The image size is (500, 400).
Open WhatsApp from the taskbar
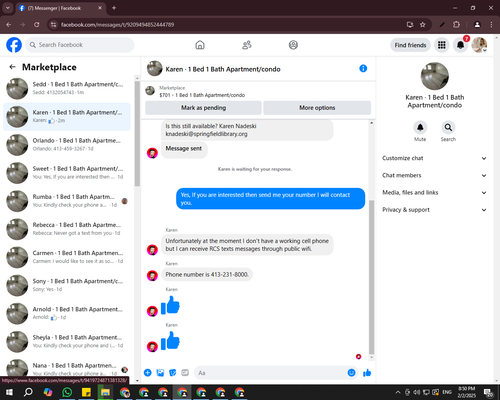[67, 392]
